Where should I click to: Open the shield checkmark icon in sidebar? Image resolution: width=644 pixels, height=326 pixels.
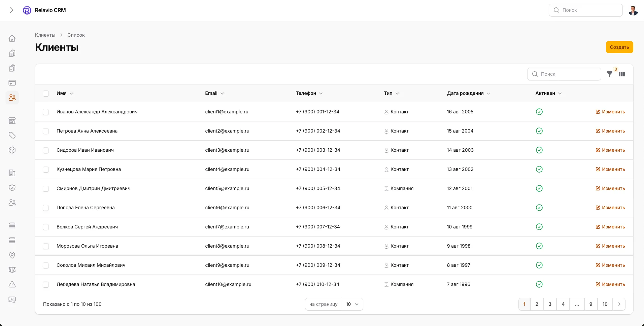tap(12, 188)
